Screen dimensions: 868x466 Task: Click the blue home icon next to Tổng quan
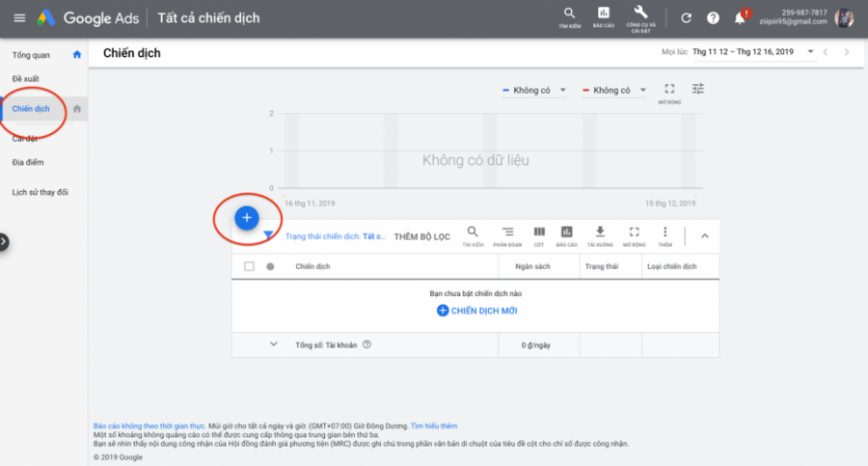(x=77, y=54)
